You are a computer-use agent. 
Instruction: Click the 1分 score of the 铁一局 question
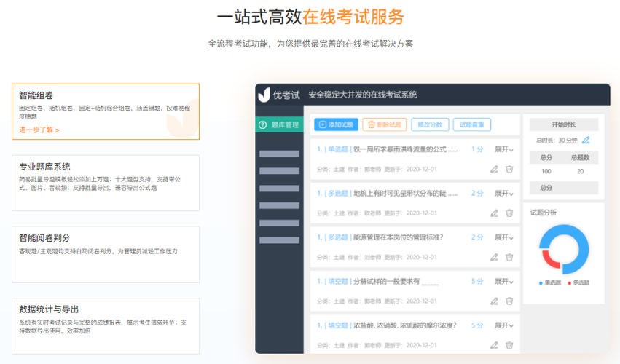coord(477,149)
